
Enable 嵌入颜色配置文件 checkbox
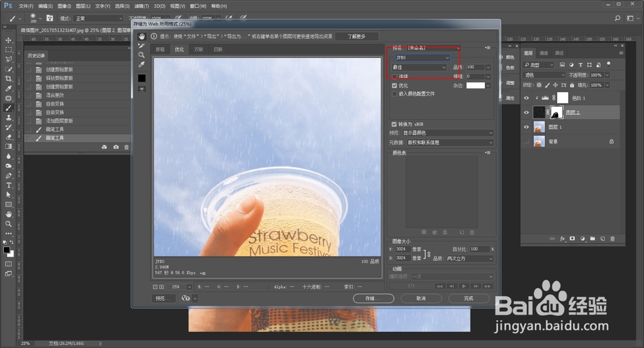click(395, 94)
